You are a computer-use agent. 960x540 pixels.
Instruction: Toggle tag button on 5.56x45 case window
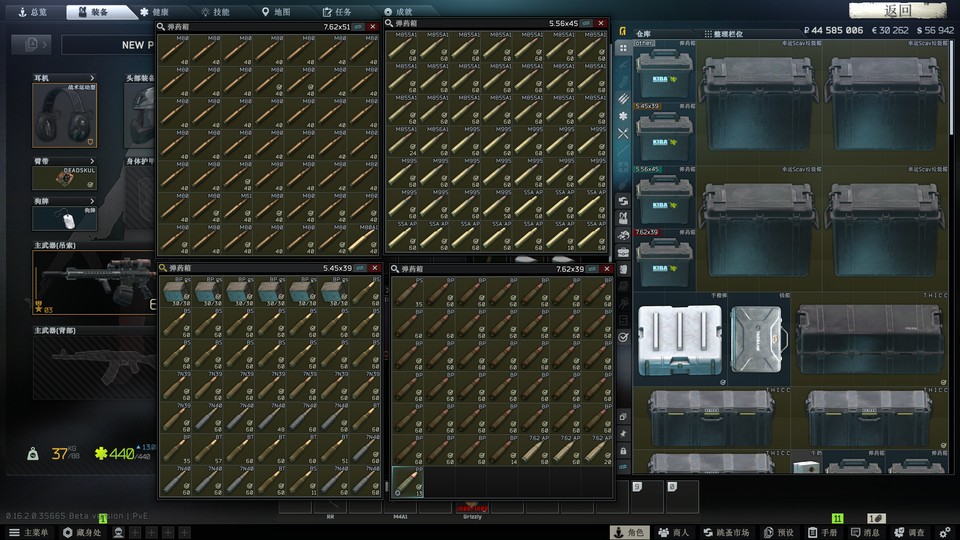click(x=587, y=23)
